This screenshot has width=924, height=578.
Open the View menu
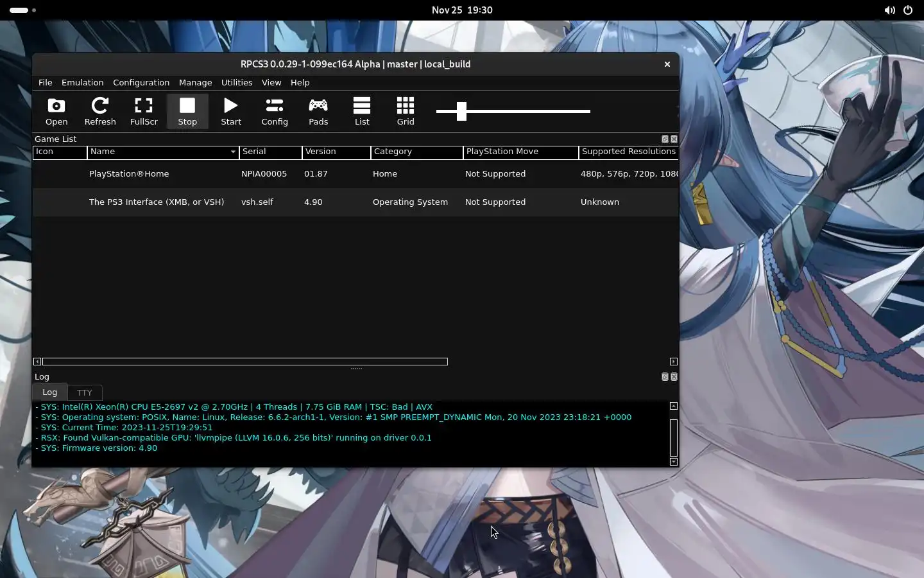271,82
